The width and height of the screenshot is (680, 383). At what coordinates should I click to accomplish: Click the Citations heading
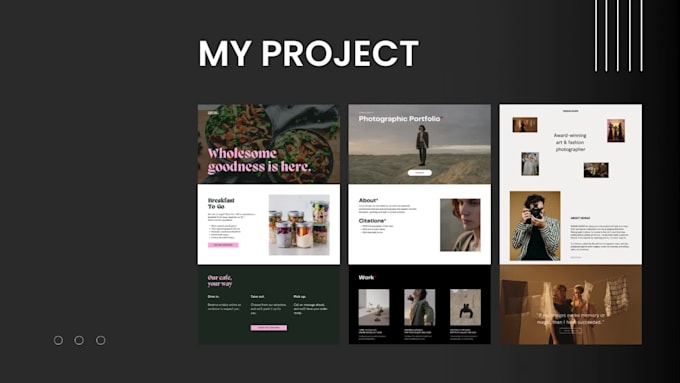point(372,221)
